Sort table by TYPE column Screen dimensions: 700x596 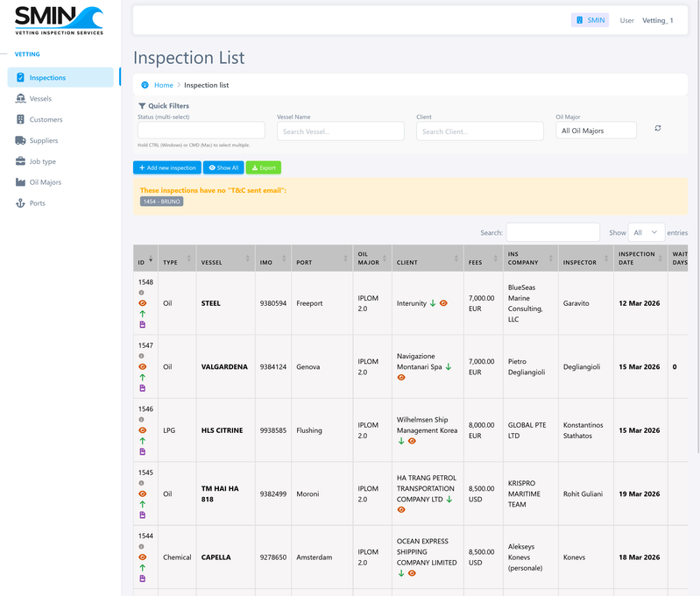177,259
